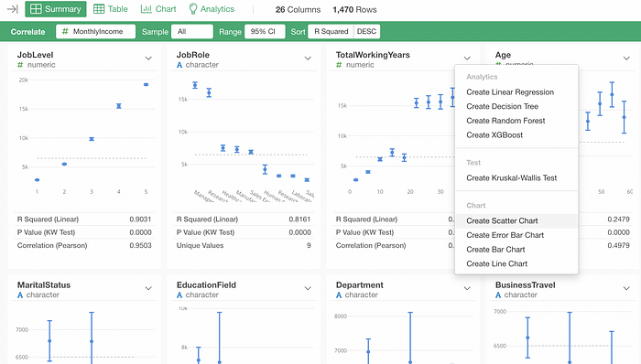This screenshot has width=641, height=364.
Task: Click the numeric type icon under TotalWorkingYears
Action: click(x=339, y=65)
